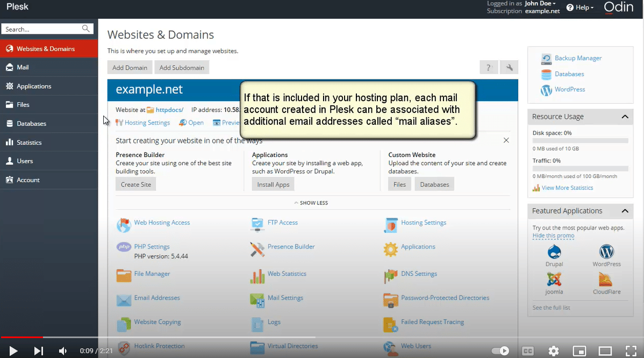Click the Email Addresses envelope icon
This screenshot has width=644, height=358.
point(124,300)
